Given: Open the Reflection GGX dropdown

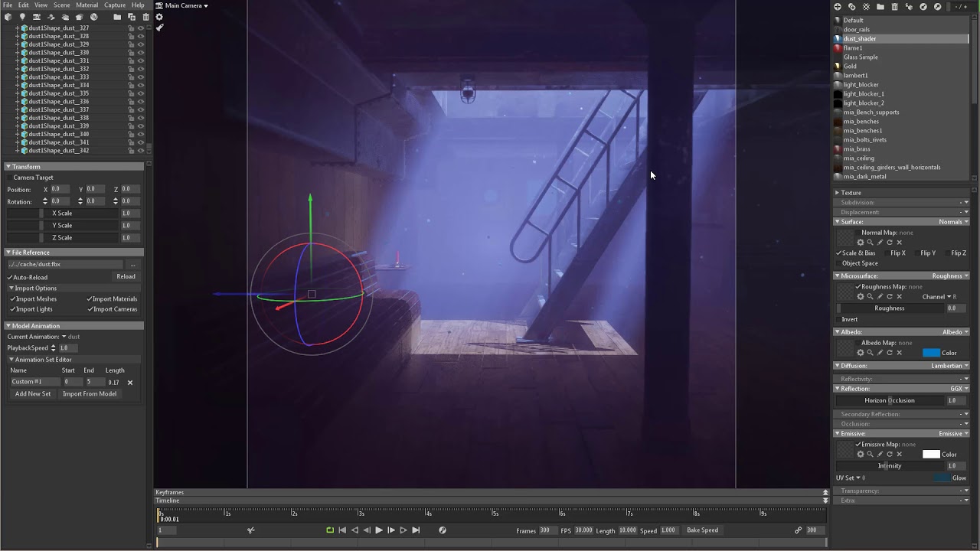Looking at the screenshot, I should [x=959, y=388].
